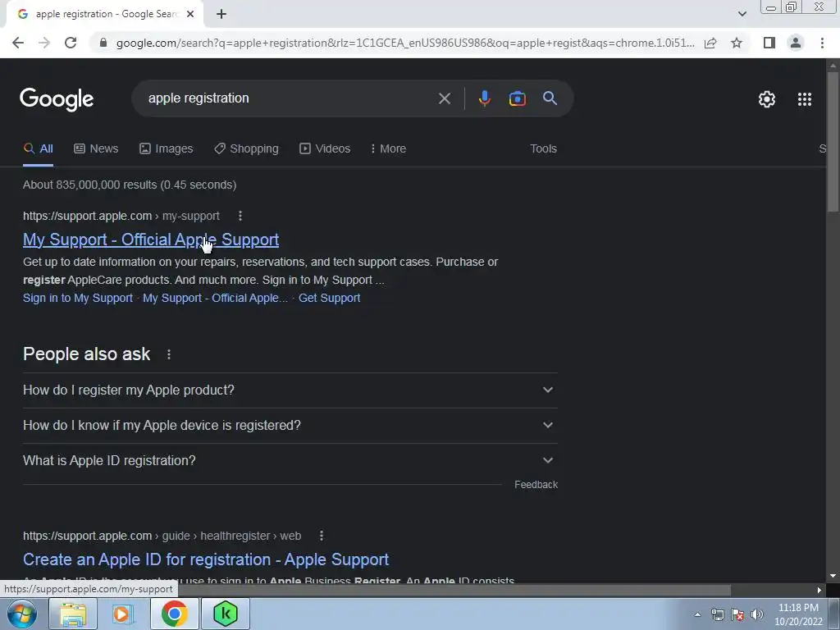The width and height of the screenshot is (840, 630).
Task: Click the page scrollbar down arrow
Action: [833, 577]
